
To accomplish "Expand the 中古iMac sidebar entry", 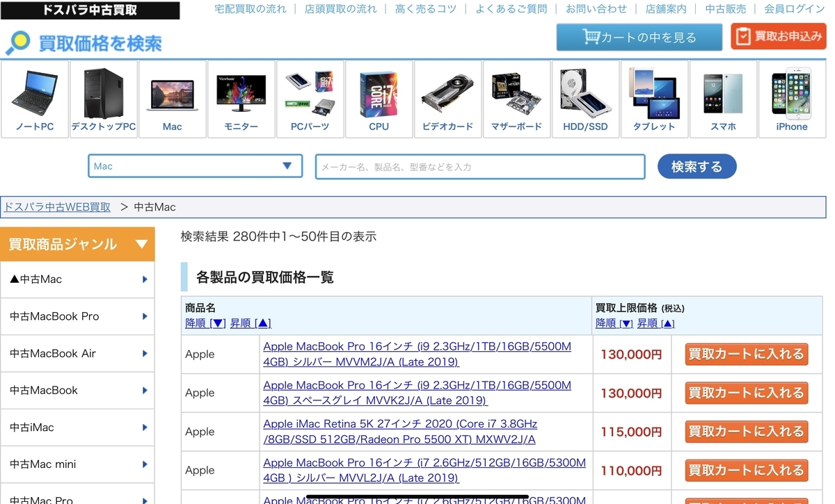I will click(77, 427).
